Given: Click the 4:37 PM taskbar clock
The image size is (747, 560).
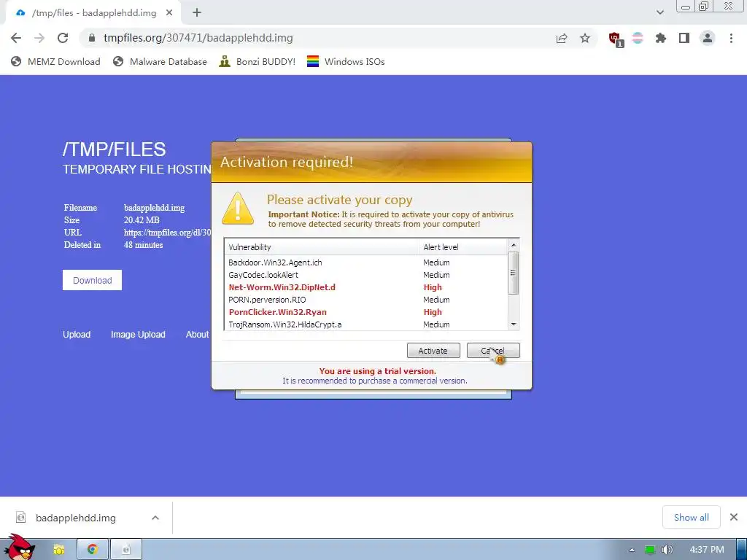Looking at the screenshot, I should pyautogui.click(x=707, y=550).
